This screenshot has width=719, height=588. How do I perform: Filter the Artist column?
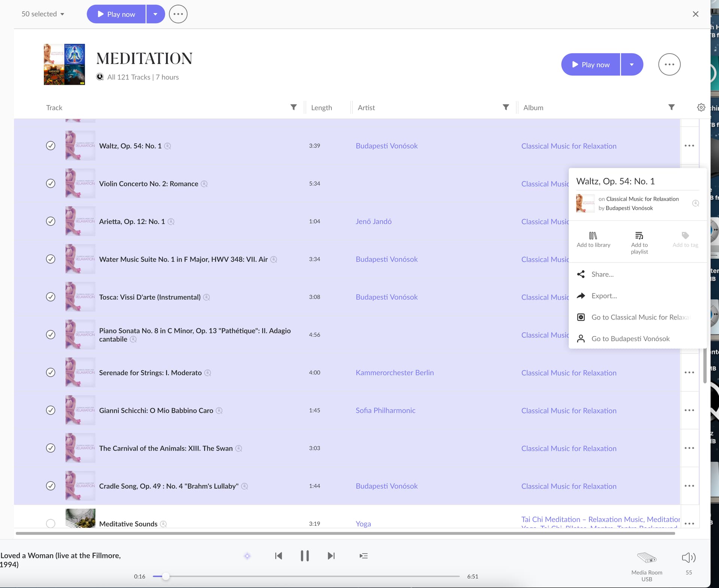tap(506, 107)
